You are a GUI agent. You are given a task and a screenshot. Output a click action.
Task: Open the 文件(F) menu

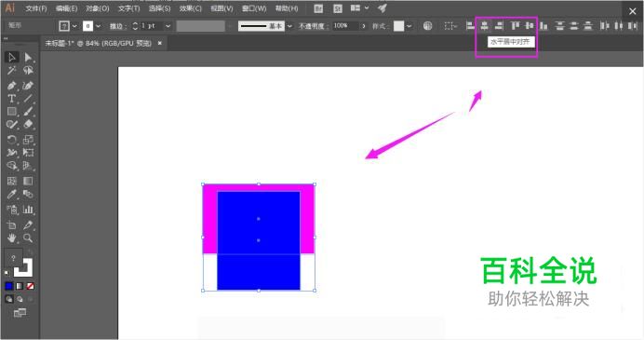[36, 8]
